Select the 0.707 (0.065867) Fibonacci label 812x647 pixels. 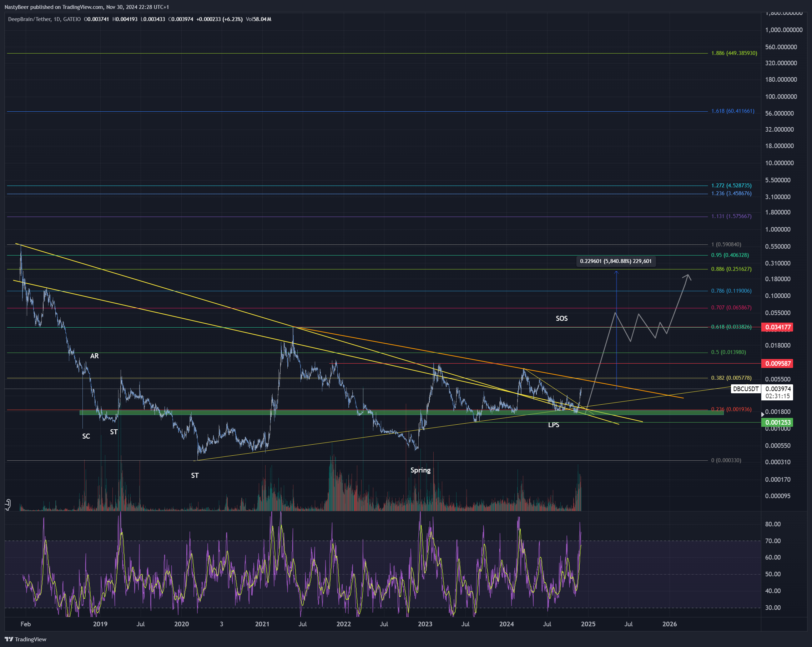tap(731, 307)
